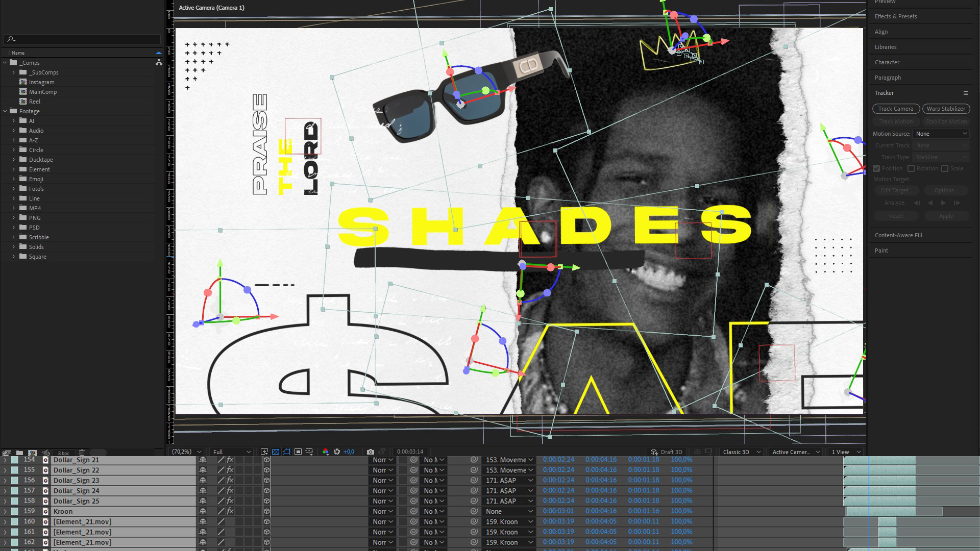Open Active Camera view dropdown
980x551 pixels.
(x=796, y=452)
